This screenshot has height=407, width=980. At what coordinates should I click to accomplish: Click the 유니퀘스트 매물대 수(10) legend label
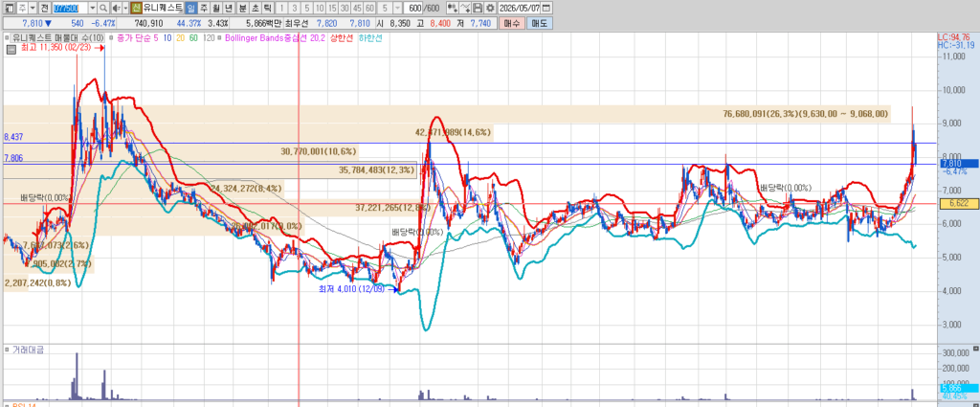click(58, 37)
